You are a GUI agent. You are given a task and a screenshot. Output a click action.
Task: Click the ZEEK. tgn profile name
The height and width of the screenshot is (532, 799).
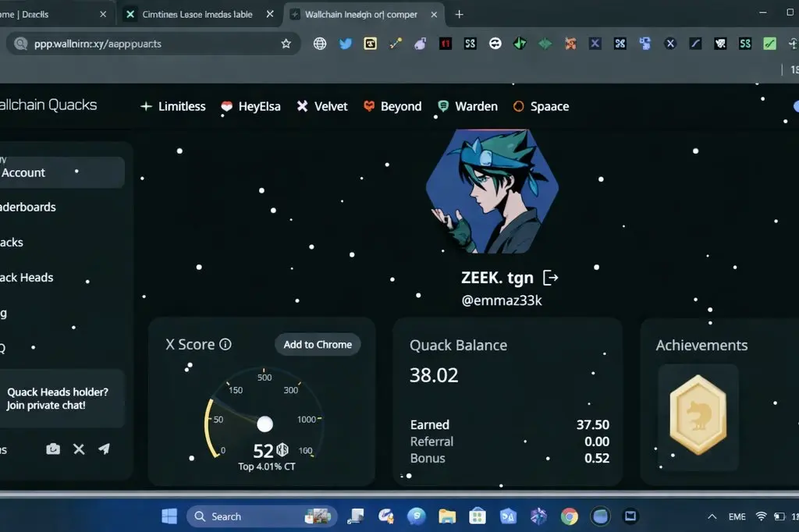[497, 278]
